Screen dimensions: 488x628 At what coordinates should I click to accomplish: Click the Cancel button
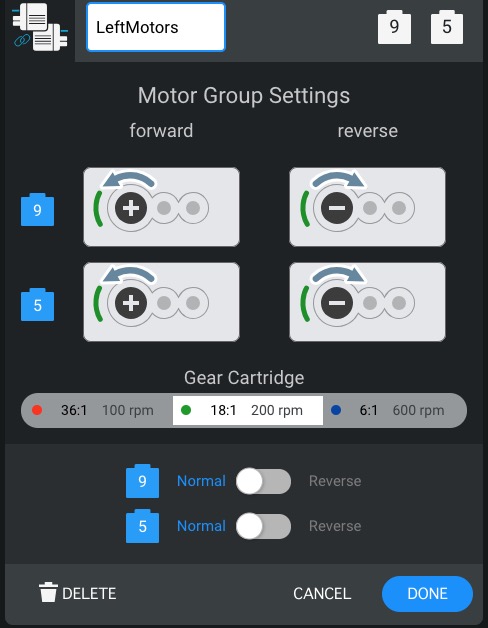pos(322,594)
